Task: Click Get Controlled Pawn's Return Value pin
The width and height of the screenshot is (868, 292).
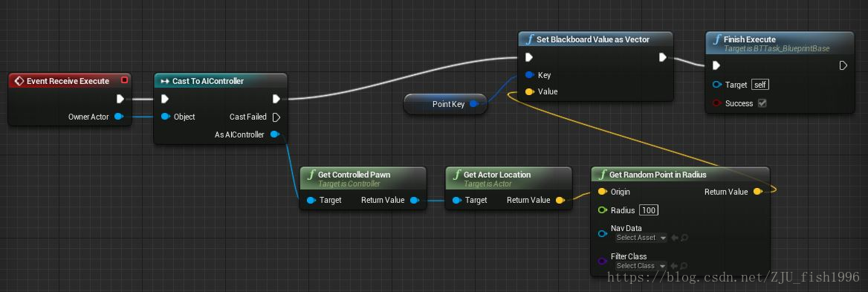Action: point(414,200)
